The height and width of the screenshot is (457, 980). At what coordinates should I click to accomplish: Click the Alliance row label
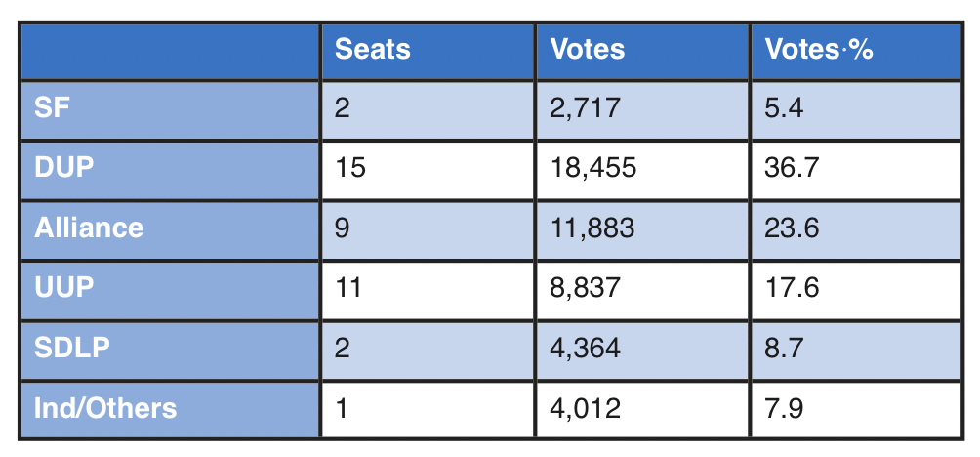click(x=89, y=228)
